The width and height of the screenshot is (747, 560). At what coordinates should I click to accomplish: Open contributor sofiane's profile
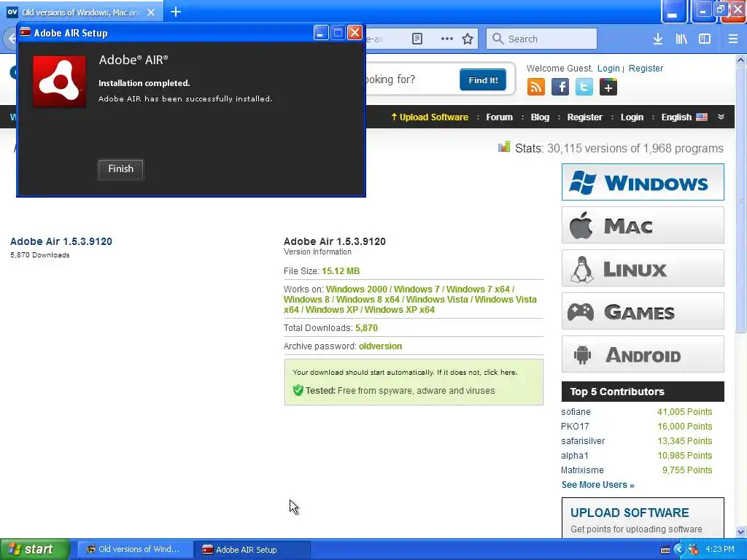(576, 412)
